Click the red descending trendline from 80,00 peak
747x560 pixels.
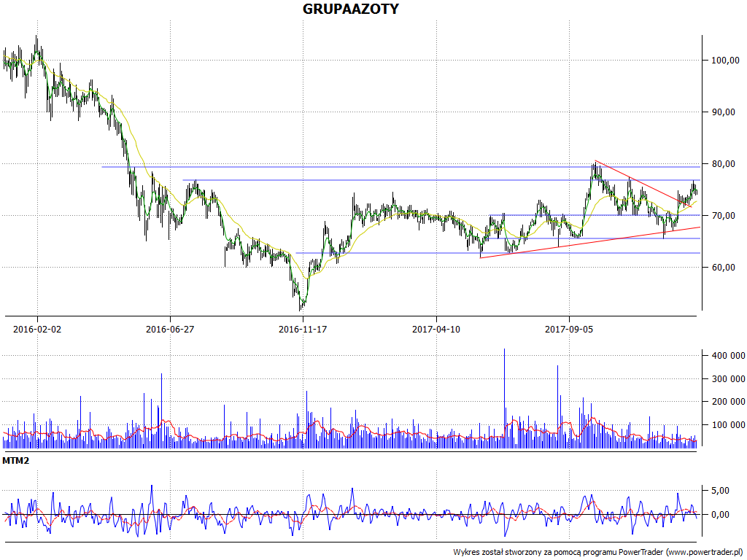tap(643, 184)
